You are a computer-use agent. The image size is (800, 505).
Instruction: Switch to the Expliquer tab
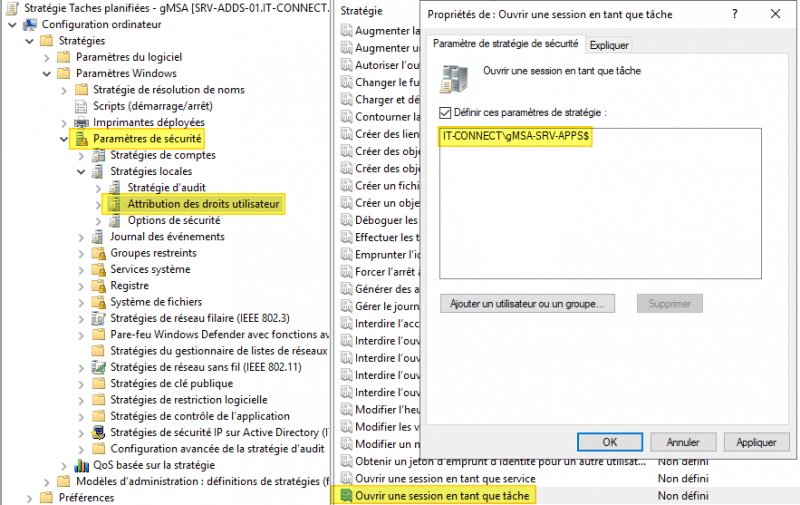pyautogui.click(x=609, y=45)
